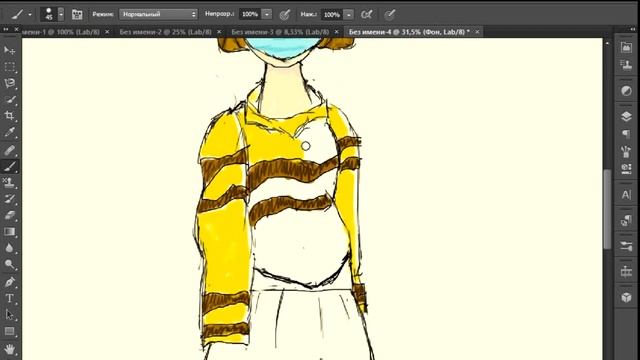The height and width of the screenshot is (360, 640).
Task: Click the scrollbar up arrow
Action: tap(607, 42)
